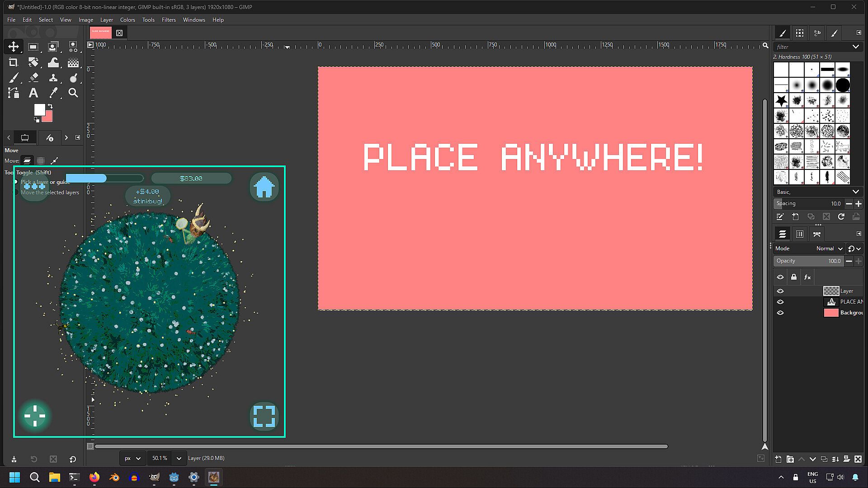Expand the px unit dropdown

point(138,458)
